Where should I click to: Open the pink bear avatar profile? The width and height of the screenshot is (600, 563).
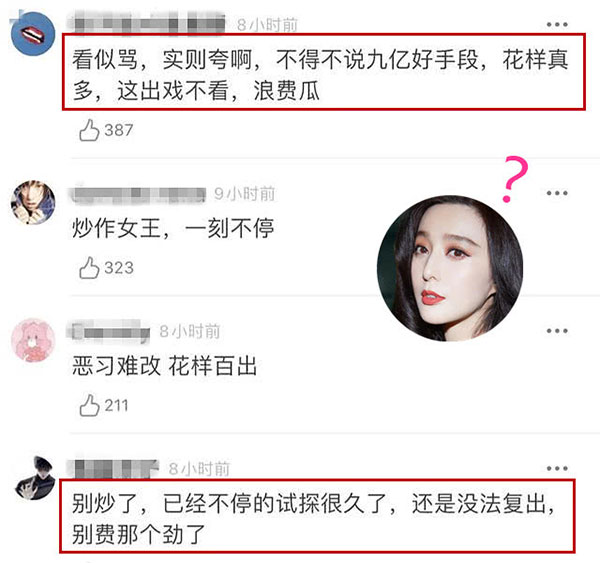(33, 340)
